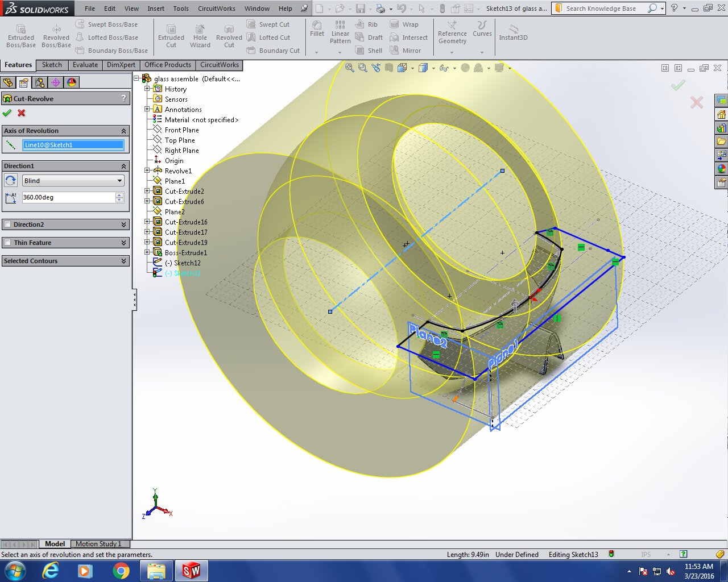Screen dimensions: 728x582
Task: Open the PropertyManager tab icon
Action: (24, 82)
